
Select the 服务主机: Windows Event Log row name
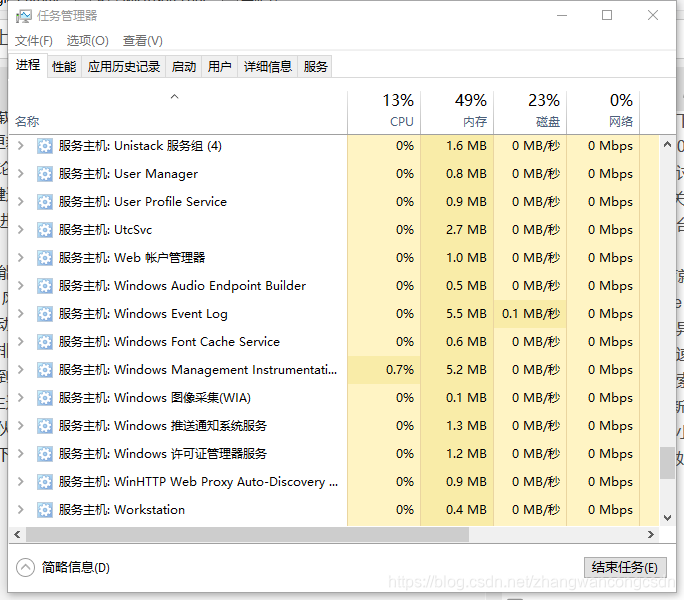[x=143, y=314]
